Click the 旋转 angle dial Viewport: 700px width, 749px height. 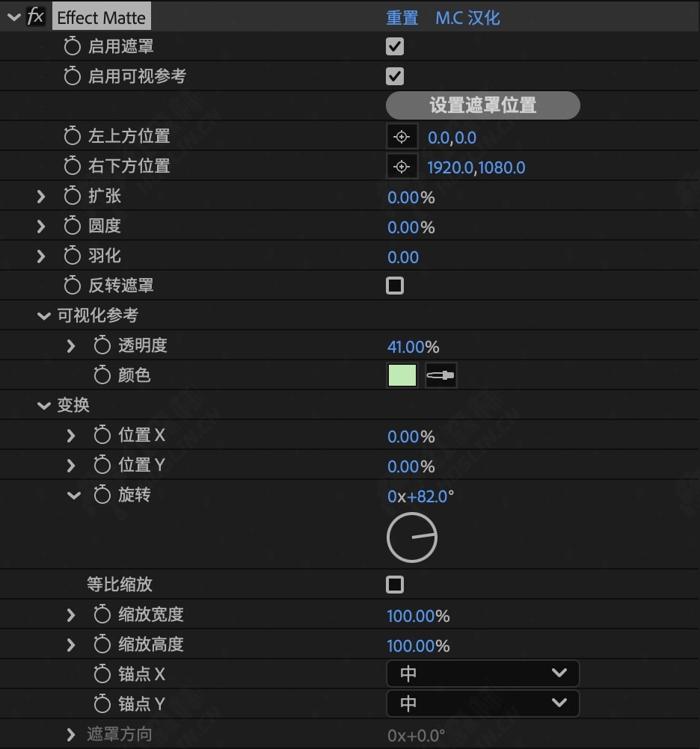coord(412,537)
